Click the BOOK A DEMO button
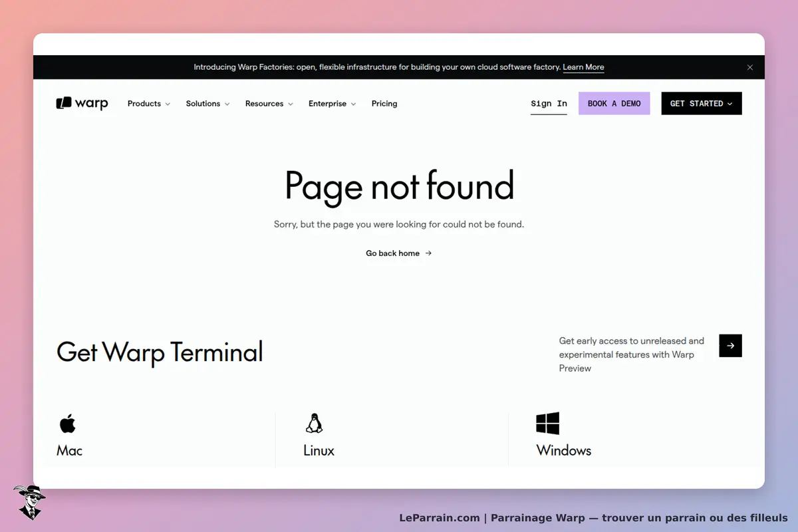Screen dimensions: 798x532 [614, 103]
